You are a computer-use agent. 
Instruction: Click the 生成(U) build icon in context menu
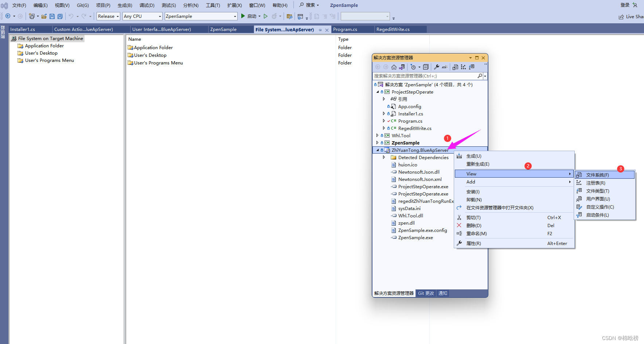coord(459,156)
